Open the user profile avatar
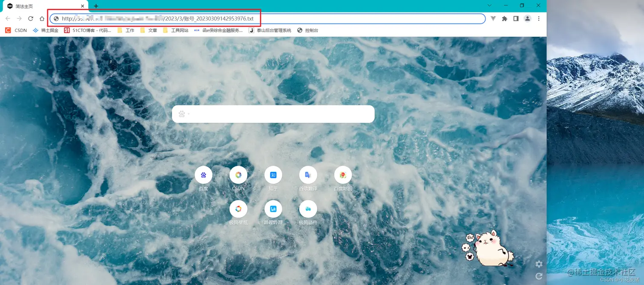This screenshot has width=644, height=285. tap(528, 19)
